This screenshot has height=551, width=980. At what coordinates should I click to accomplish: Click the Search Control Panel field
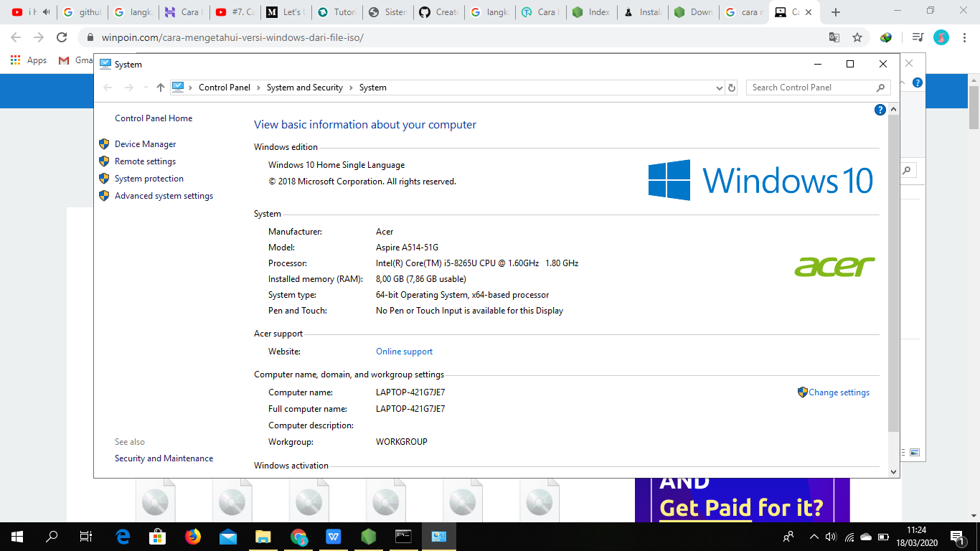click(x=819, y=88)
